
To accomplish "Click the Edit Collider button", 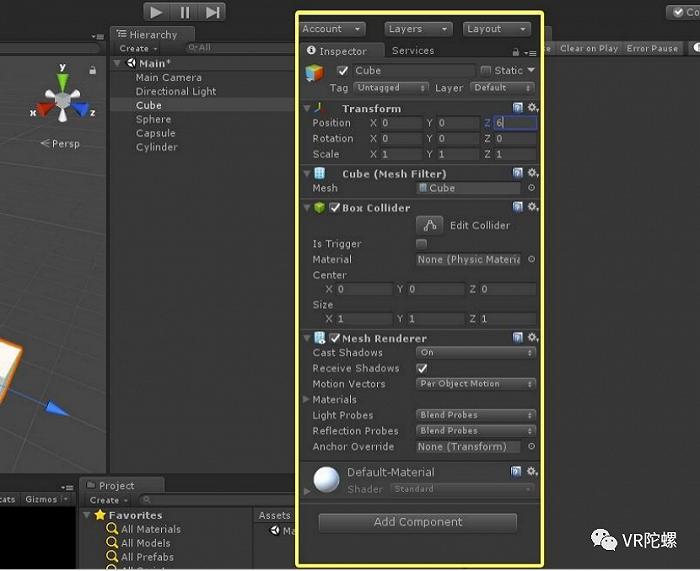I will pos(429,225).
